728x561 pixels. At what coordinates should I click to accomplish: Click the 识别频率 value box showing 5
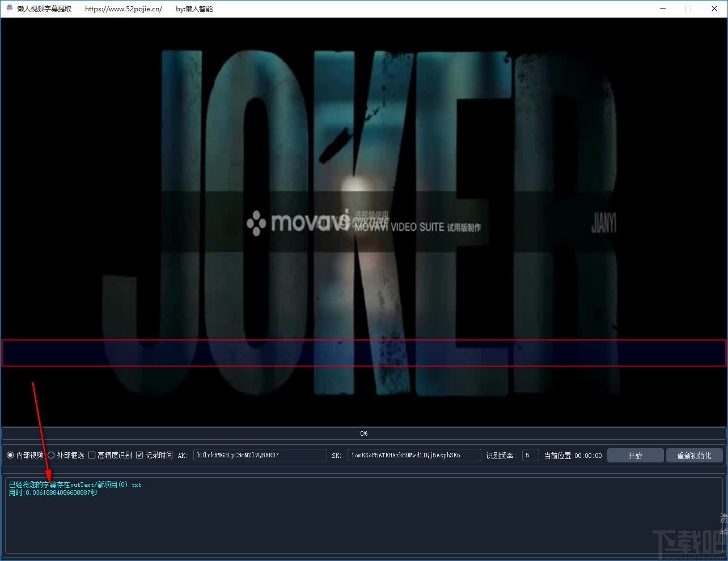tap(530, 455)
